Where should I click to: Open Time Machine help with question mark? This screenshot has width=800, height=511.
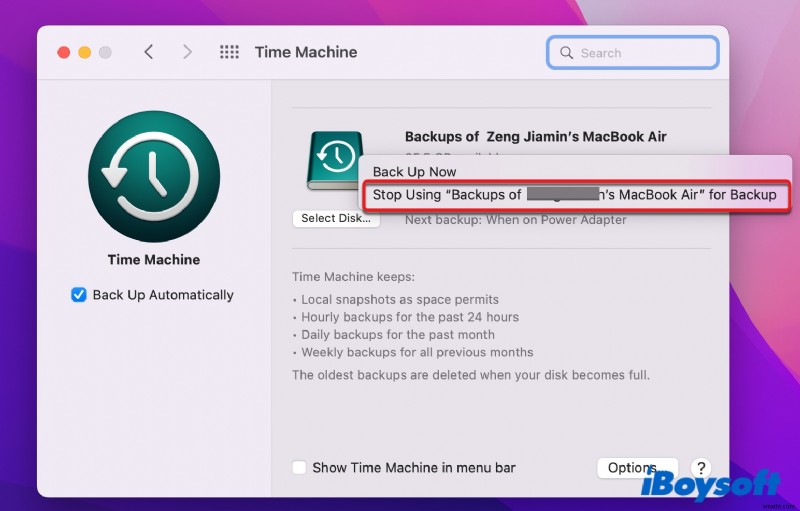click(x=701, y=467)
